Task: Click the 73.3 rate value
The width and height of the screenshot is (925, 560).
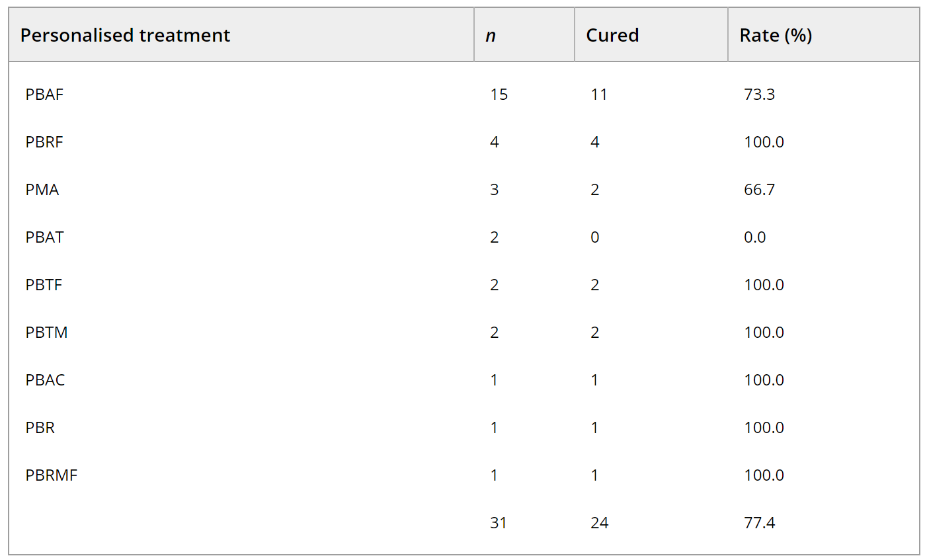Action: click(x=759, y=95)
